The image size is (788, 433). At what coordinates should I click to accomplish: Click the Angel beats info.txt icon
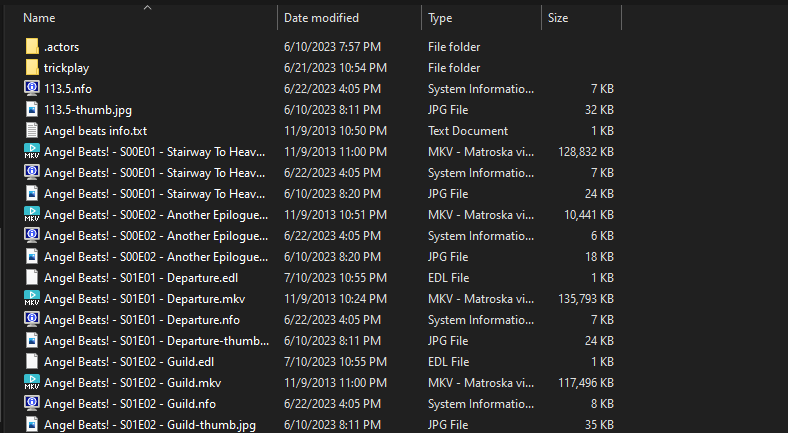click(31, 131)
